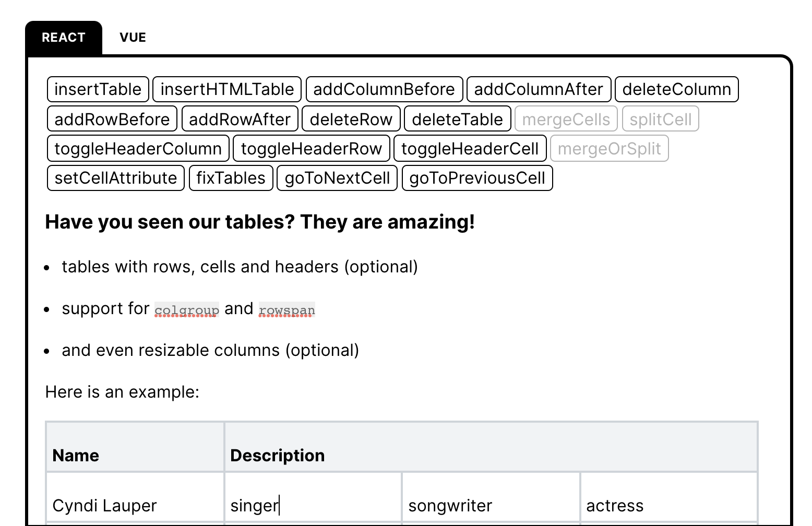Click setCellAttribute

[x=115, y=178]
